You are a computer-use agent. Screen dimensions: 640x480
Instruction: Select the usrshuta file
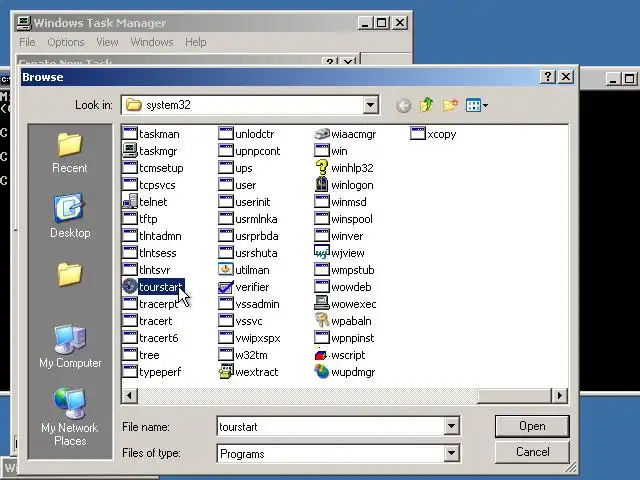(x=248, y=253)
